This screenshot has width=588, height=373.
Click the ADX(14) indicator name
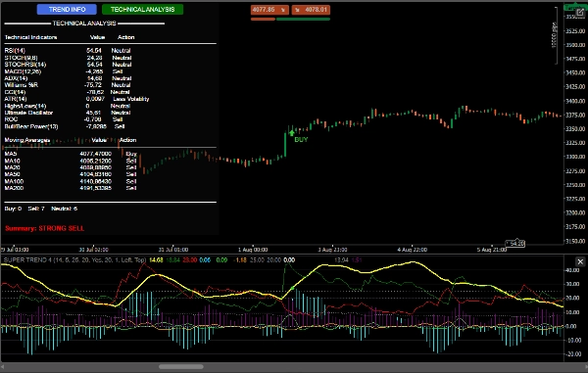16,78
